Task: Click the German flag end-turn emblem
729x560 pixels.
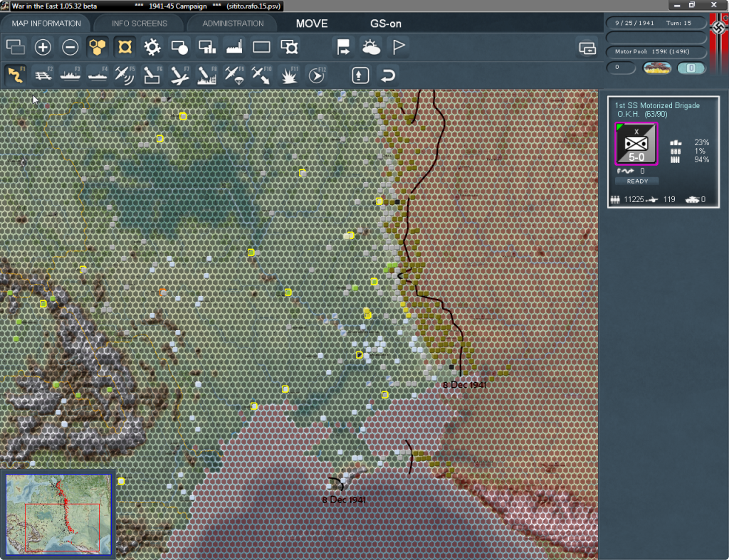Action: [x=719, y=43]
